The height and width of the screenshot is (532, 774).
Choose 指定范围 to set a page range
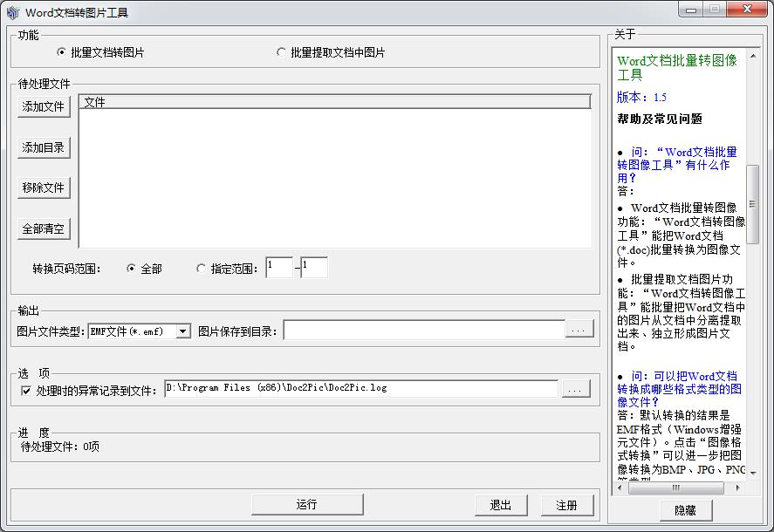coord(202,268)
